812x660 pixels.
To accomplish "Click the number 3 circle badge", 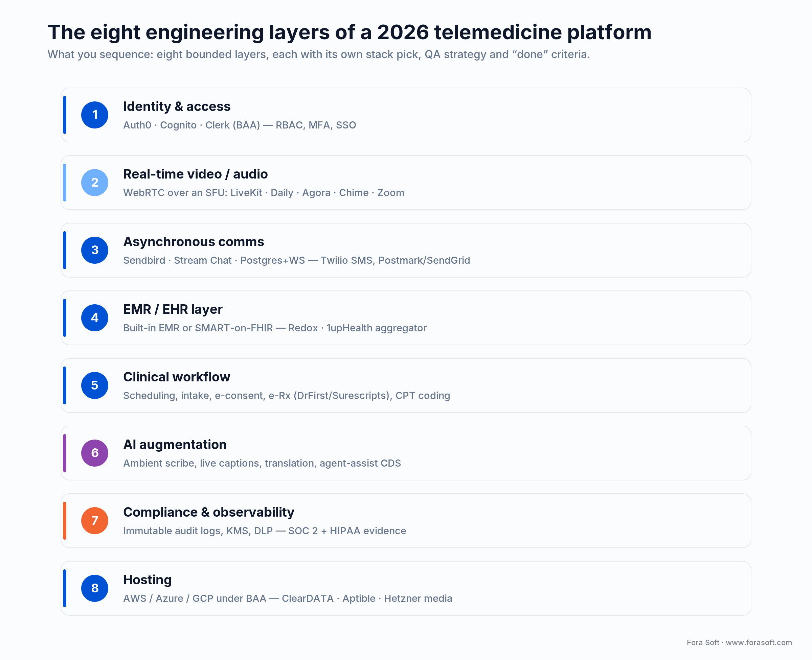I will [x=95, y=250].
